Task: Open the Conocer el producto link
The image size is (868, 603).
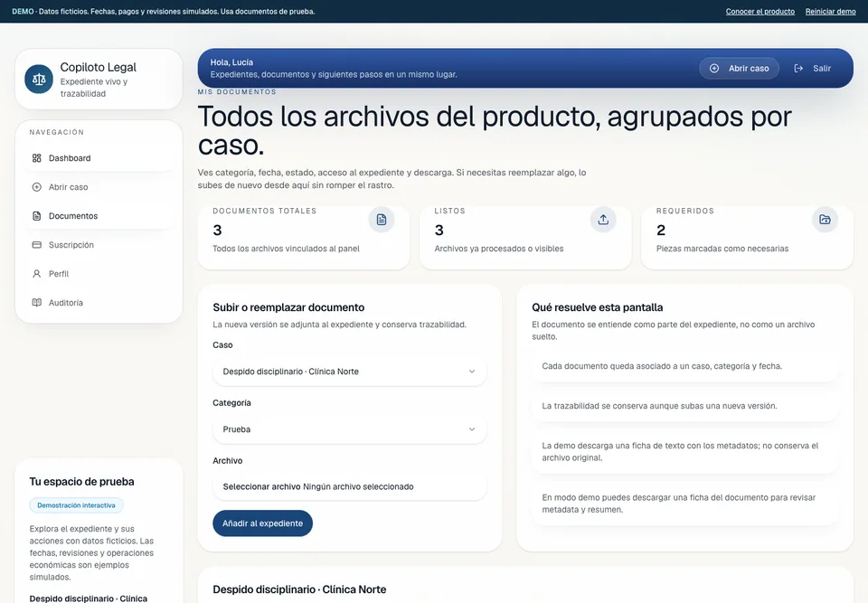Action: 760,11
